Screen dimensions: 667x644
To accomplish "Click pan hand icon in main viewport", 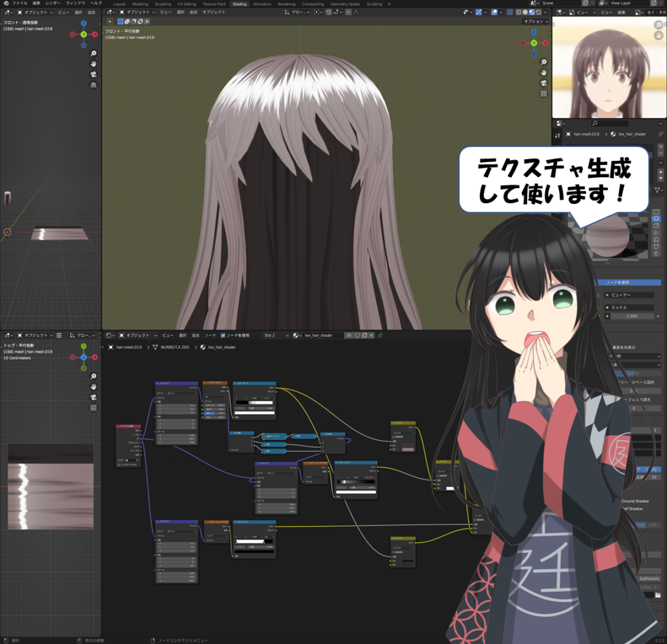I will 544,73.
